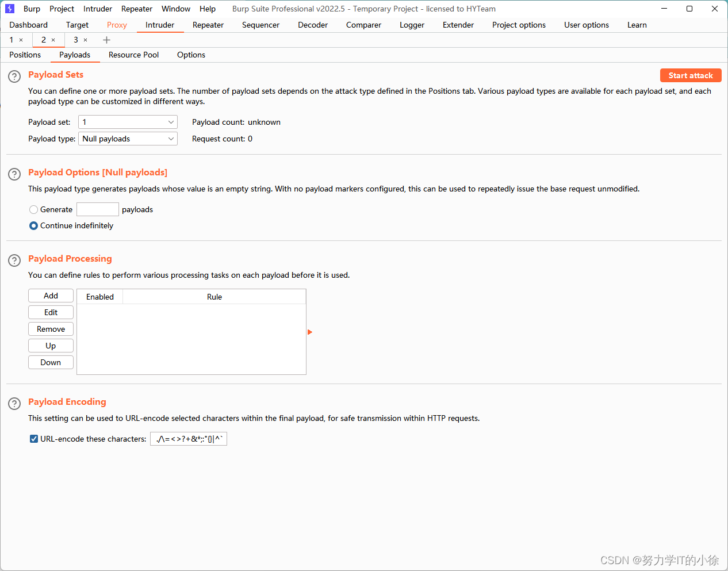Open the Learn tab
This screenshot has width=728, height=571.
637,25
